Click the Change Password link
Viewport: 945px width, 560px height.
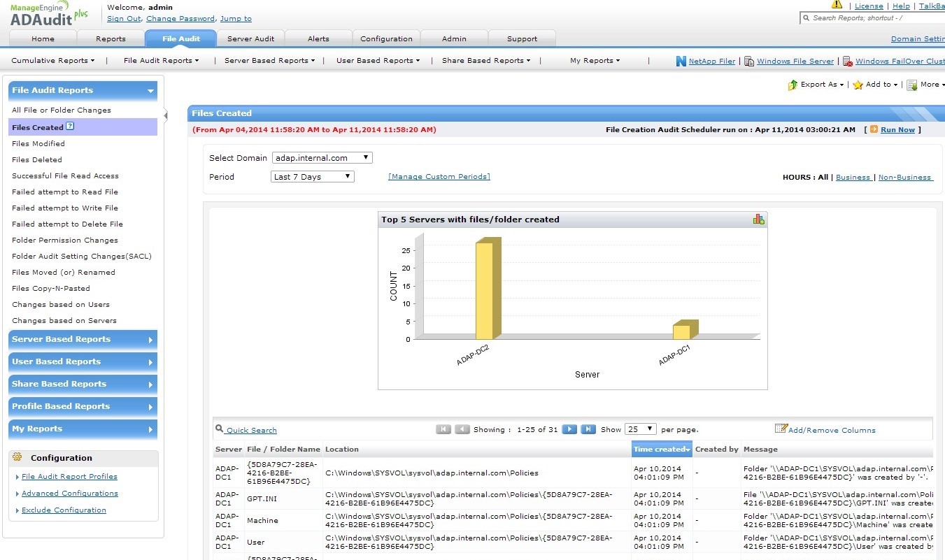click(x=180, y=19)
